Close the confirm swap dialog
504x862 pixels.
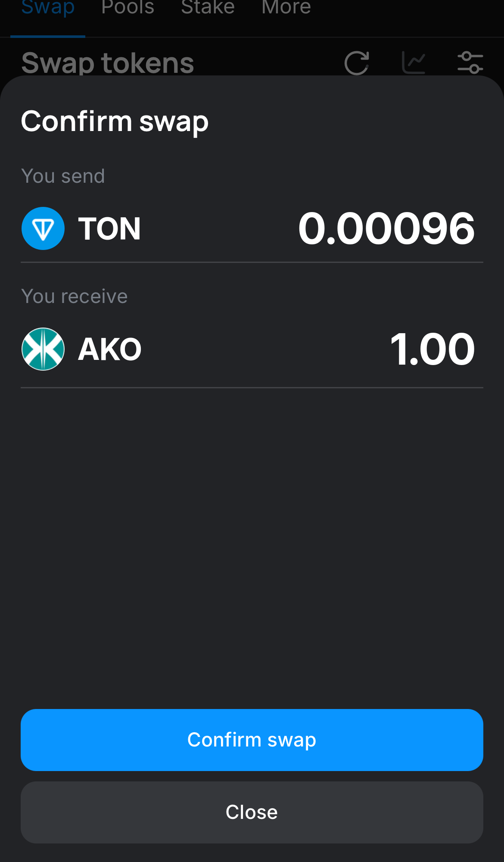point(252,812)
